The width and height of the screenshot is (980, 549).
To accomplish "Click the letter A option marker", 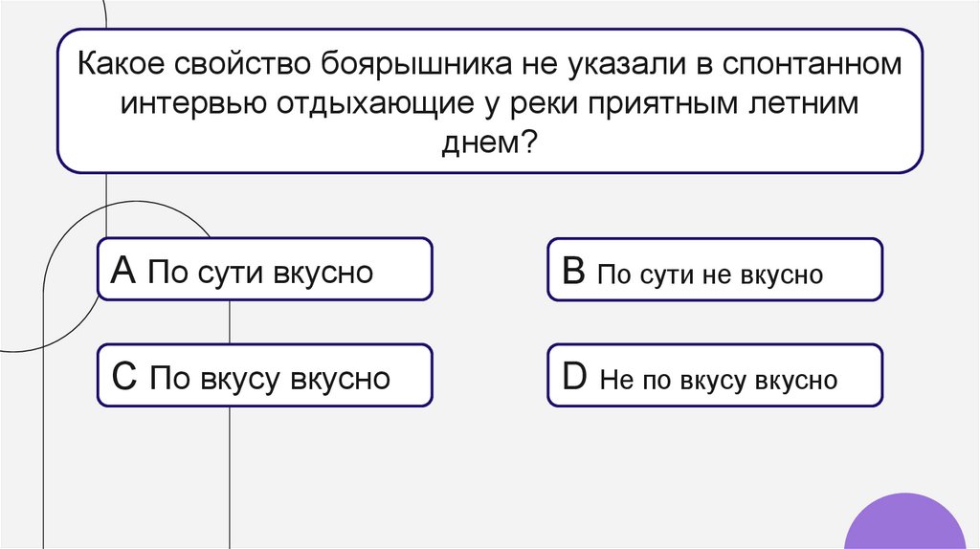I will tap(122, 273).
